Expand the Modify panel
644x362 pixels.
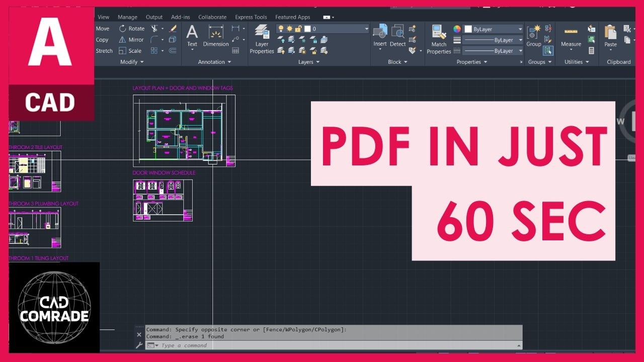coord(132,62)
